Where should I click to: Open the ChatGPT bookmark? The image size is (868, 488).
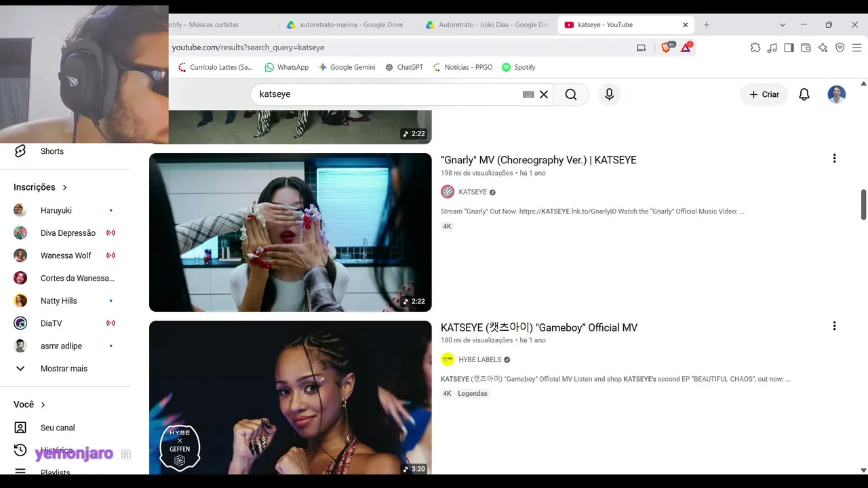[404, 67]
